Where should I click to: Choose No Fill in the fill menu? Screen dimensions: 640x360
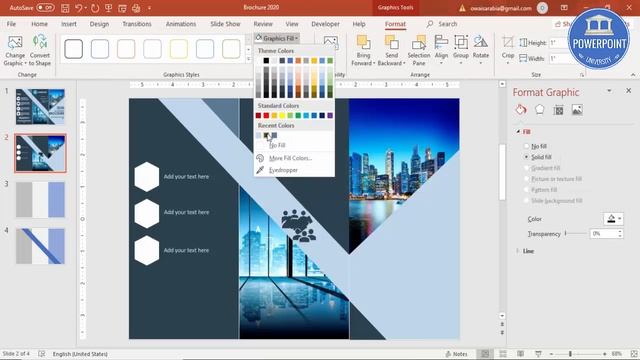(277, 145)
